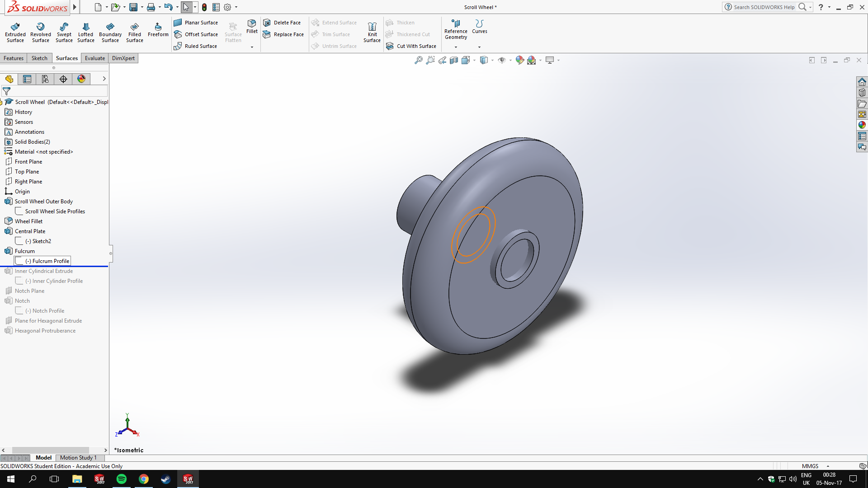Select the Revolved Surface tool
Viewport: 868px width, 488px height.
pyautogui.click(x=41, y=33)
